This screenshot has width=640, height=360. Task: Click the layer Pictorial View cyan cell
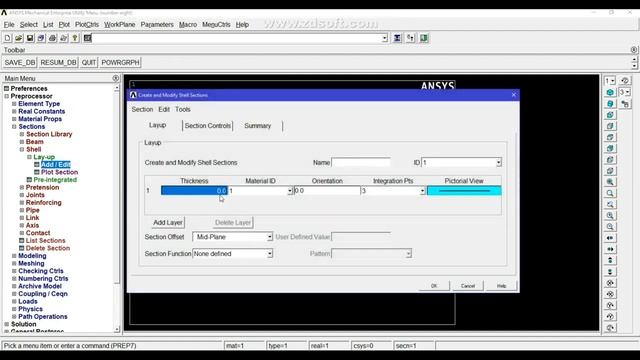pos(464,191)
